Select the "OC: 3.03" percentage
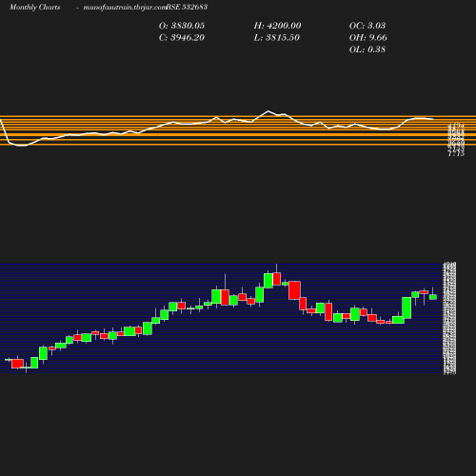Image resolution: width=476 pixels, height=476 pixels. (x=367, y=26)
